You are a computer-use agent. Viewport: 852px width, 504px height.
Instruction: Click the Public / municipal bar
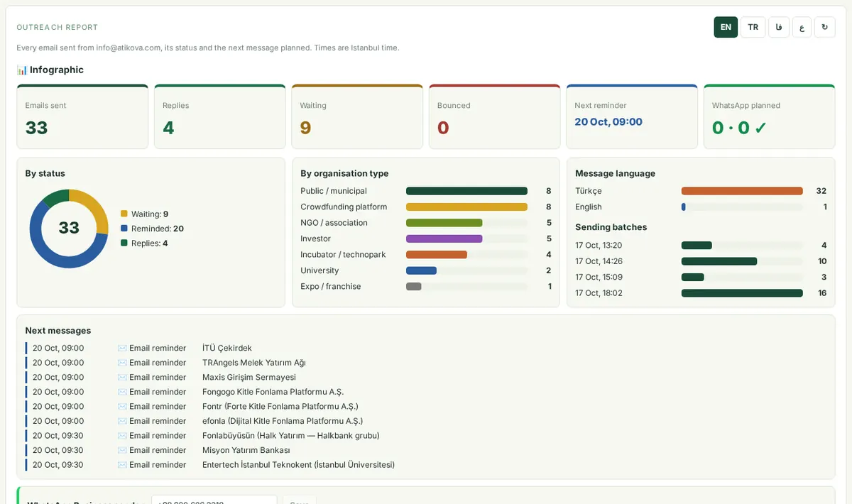466,191
